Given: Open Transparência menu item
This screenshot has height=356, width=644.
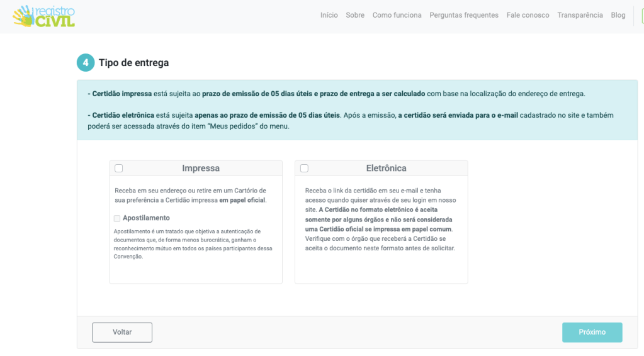Looking at the screenshot, I should [580, 15].
